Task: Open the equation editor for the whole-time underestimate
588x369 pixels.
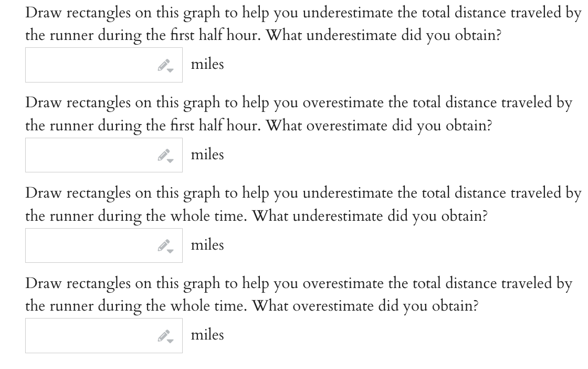Action: (x=163, y=244)
